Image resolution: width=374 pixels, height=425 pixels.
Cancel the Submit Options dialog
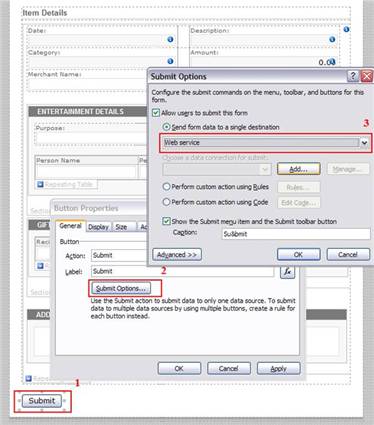[x=348, y=254]
